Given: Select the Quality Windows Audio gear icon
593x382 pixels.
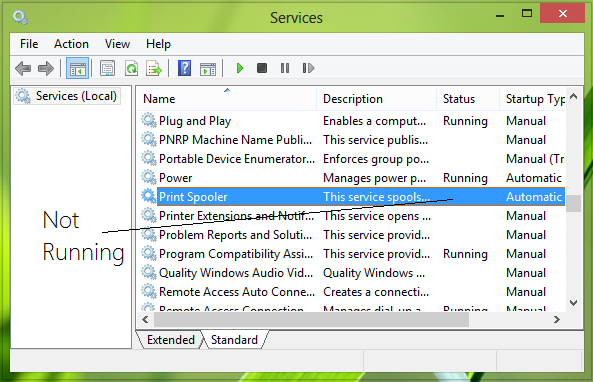Looking at the screenshot, I should pos(149,272).
